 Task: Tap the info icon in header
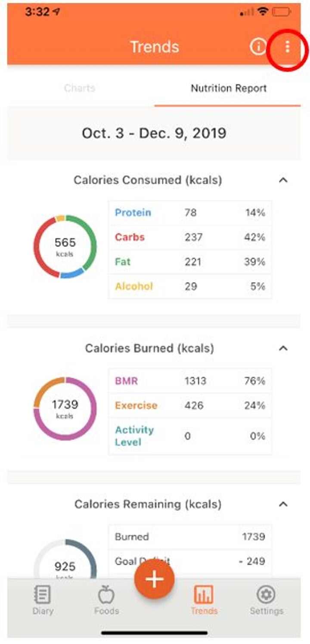(x=258, y=47)
